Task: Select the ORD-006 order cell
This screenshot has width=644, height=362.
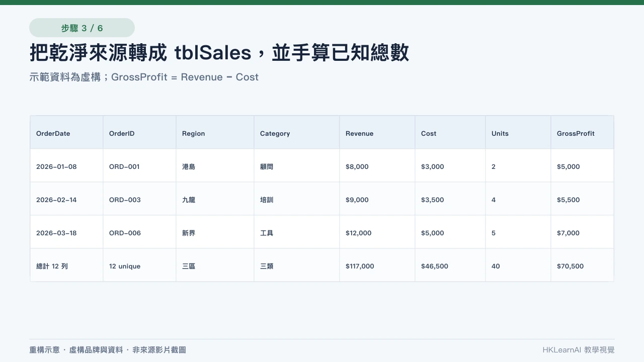Action: click(x=139, y=232)
